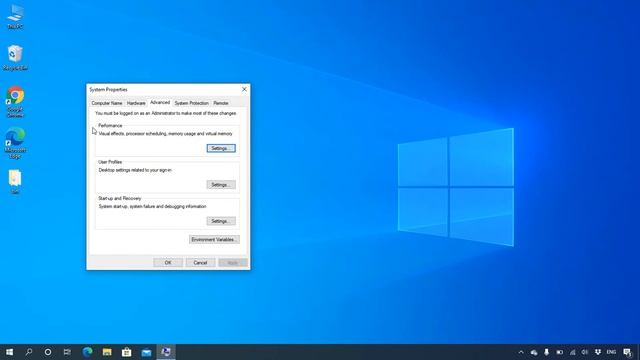Image resolution: width=640 pixels, height=360 pixels.
Task: Open network signal tray icon
Action: pos(572,352)
